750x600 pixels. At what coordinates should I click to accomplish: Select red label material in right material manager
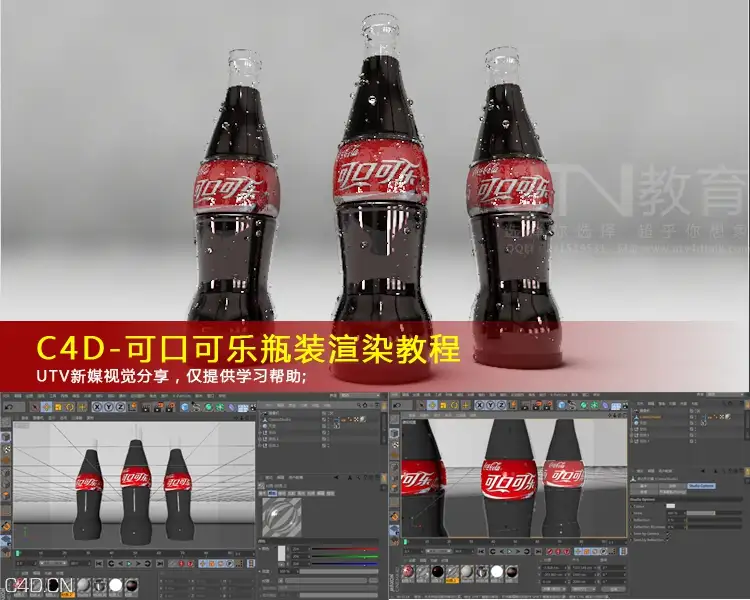[x=408, y=572]
